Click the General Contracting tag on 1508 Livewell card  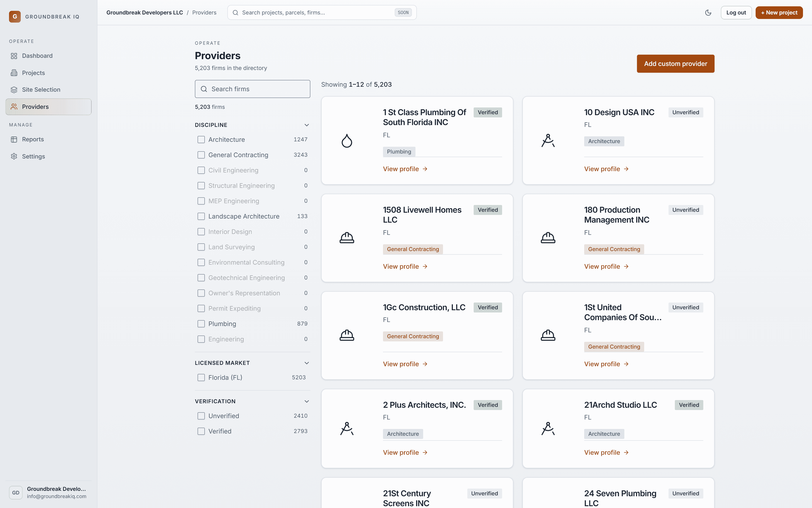(x=413, y=249)
